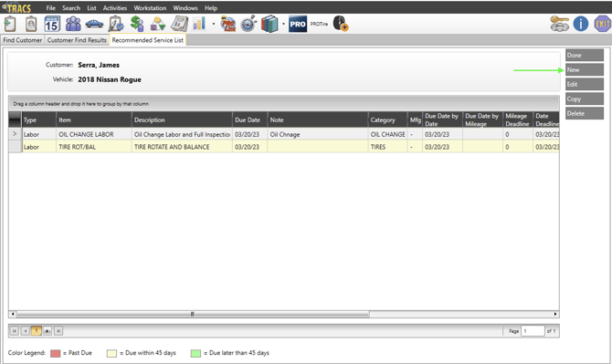The width and height of the screenshot is (612, 364).
Task: Select page 1 button in pager
Action: tap(37, 331)
